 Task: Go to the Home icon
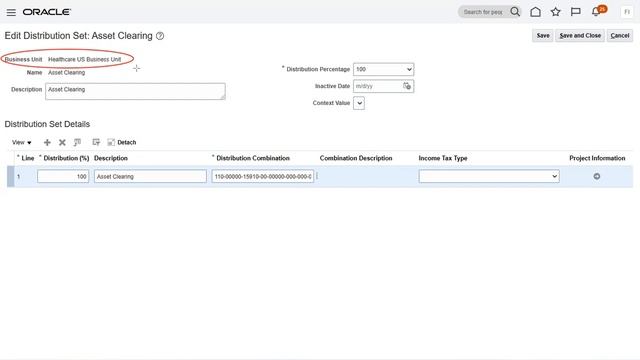point(536,12)
